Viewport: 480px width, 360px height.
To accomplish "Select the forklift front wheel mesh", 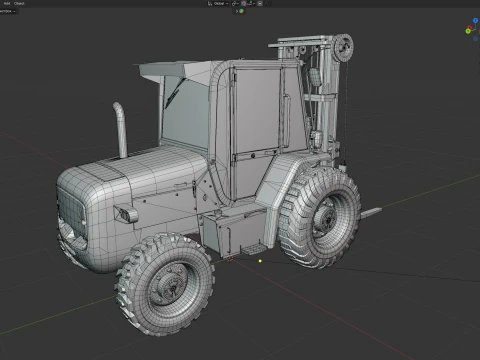I will [x=166, y=284].
